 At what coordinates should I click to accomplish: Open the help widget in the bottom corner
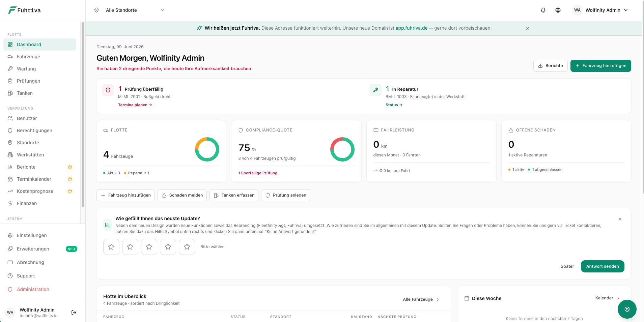tap(627, 309)
